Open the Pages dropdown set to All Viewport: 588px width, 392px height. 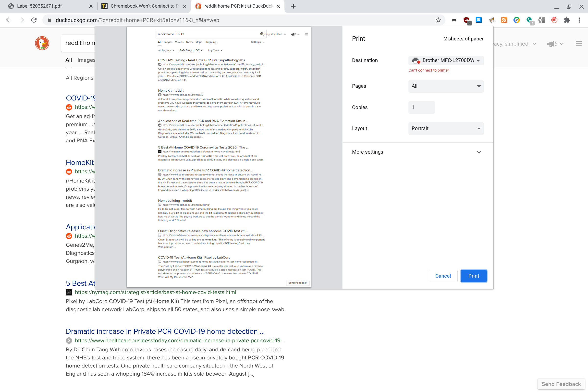[x=446, y=86]
